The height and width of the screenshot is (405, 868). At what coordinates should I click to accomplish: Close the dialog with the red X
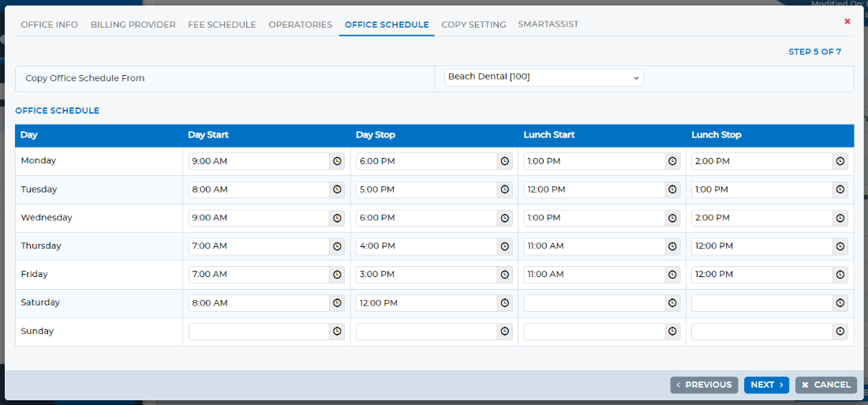coord(847,21)
